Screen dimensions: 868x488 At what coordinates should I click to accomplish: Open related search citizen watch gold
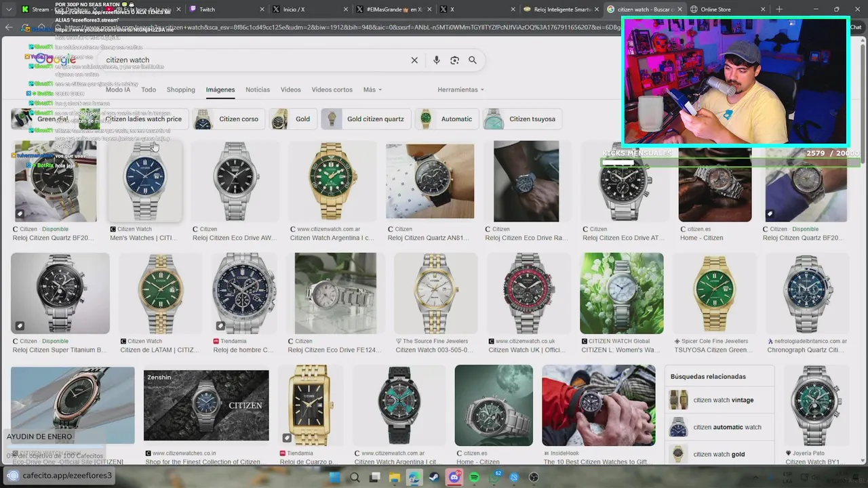pos(720,454)
